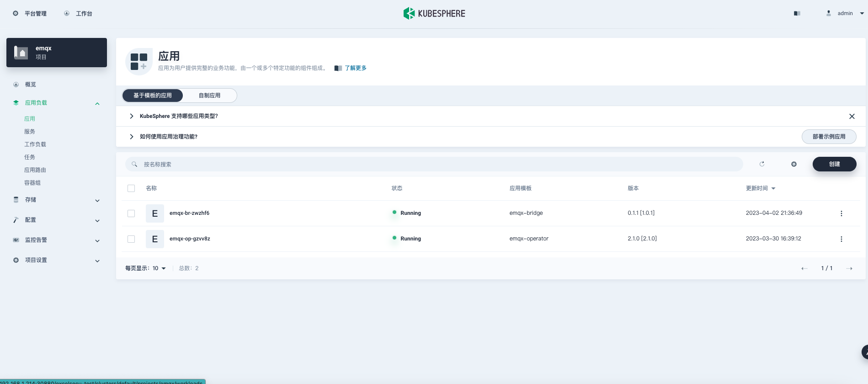This screenshot has height=384, width=868.
Task: Open 任务 in the sidebar
Action: tap(30, 157)
